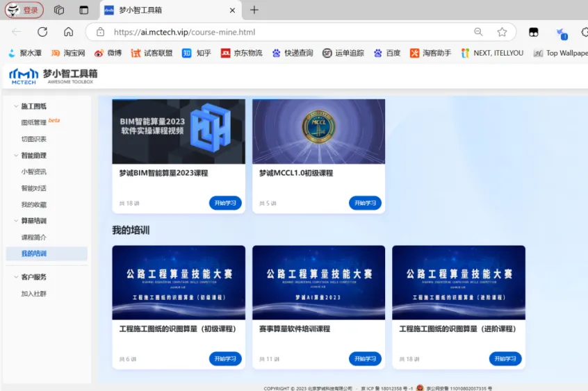Open the 淘宝网 bookmark
Screen dimensions: 588x391
[68, 53]
